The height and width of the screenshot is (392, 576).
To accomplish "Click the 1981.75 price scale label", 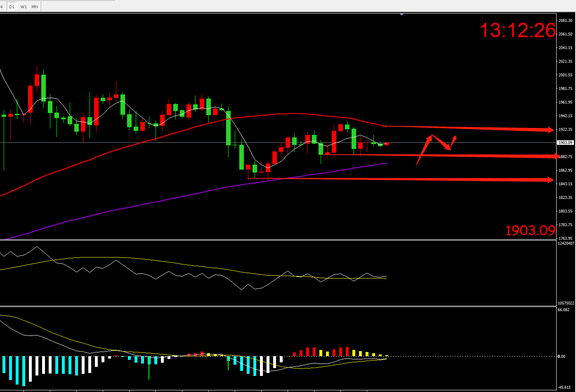I will [x=565, y=89].
